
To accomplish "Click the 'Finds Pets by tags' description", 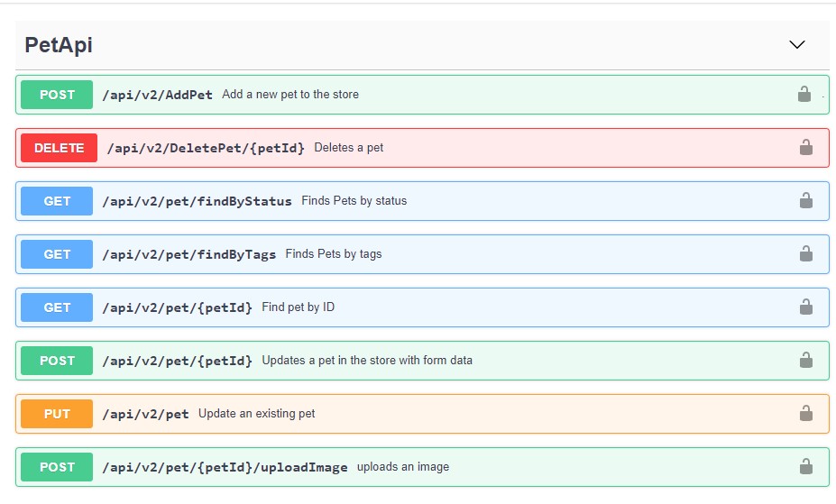I will [x=334, y=254].
